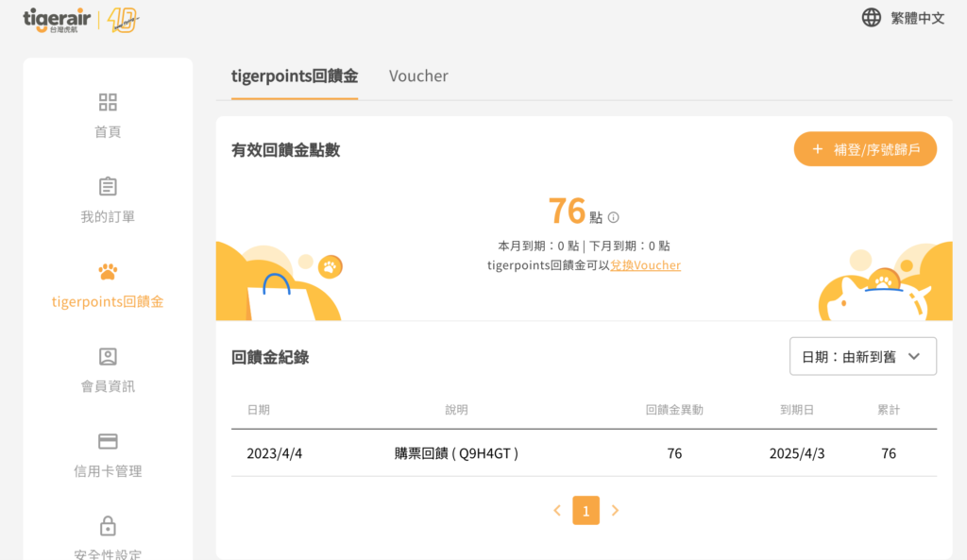
Task: Click the 我的訂單 clipboard icon
Action: tap(108, 186)
